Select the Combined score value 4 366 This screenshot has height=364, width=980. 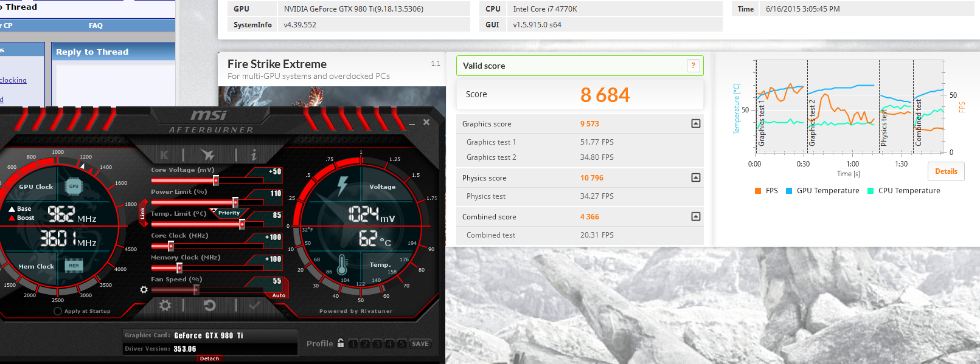(x=589, y=216)
